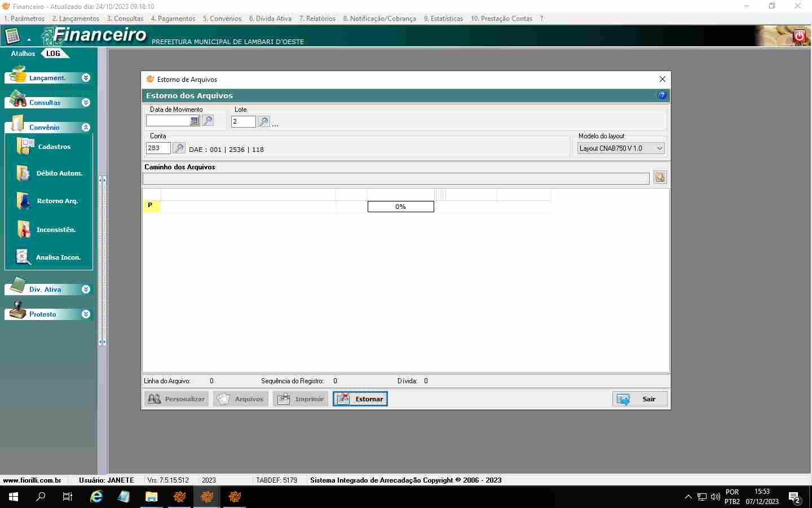Click the Retorno Arq. icon
The image size is (812, 508).
[x=24, y=201]
